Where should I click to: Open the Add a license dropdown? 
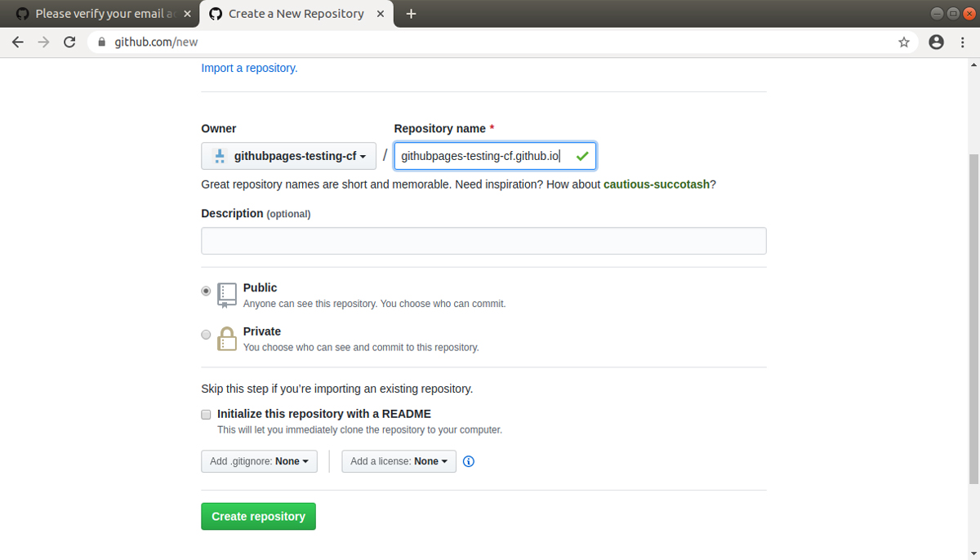[x=399, y=461]
